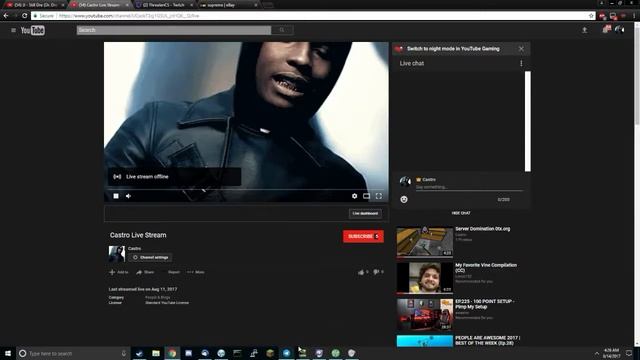The width and height of the screenshot is (640, 360).
Task: Open the account avatar in YouTube header
Action: 620,29
